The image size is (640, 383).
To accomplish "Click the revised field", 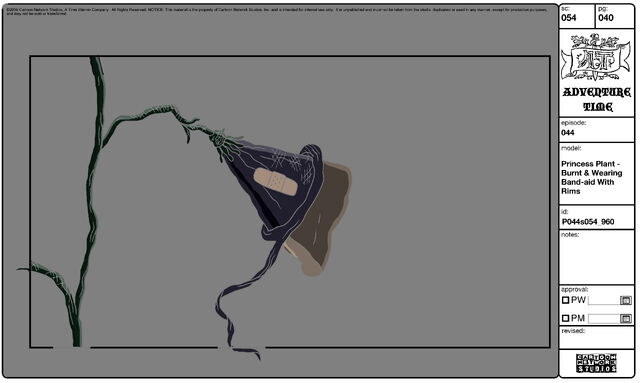I will (x=596, y=338).
